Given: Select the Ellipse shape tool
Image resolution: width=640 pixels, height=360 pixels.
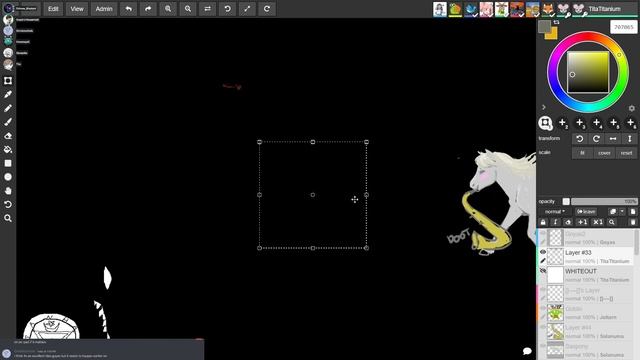Looking at the screenshot, I should coord(8,177).
